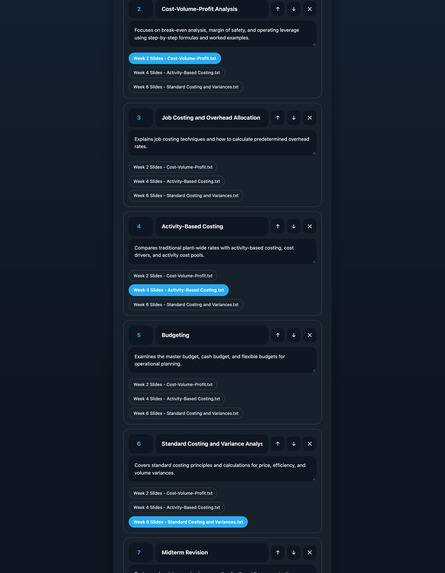Remove the Activity-Based Costing topic
This screenshot has width=445, height=573.
point(310,226)
